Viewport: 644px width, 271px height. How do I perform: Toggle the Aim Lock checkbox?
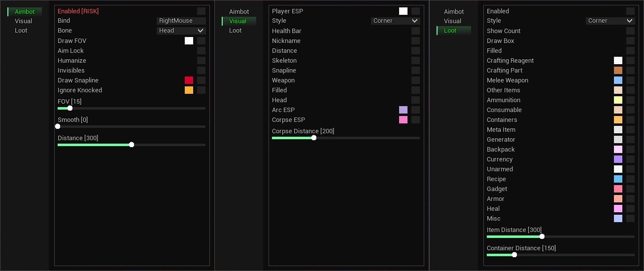[201, 50]
